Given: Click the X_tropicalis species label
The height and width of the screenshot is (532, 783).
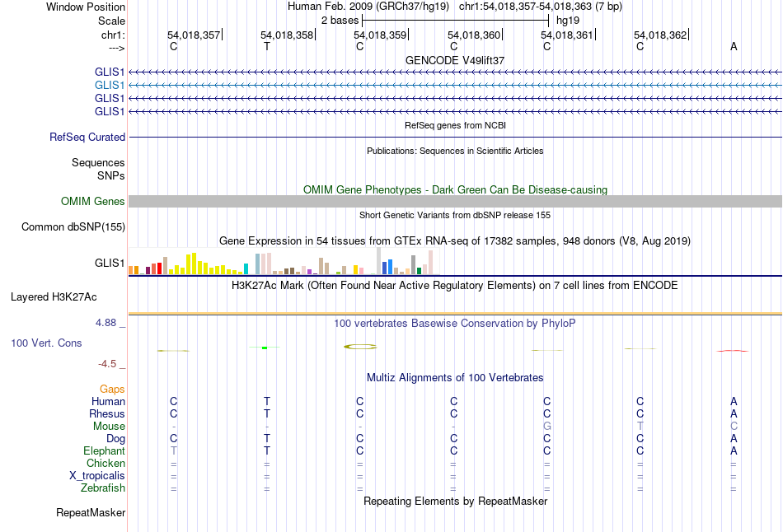Looking at the screenshot, I should pyautogui.click(x=97, y=476).
